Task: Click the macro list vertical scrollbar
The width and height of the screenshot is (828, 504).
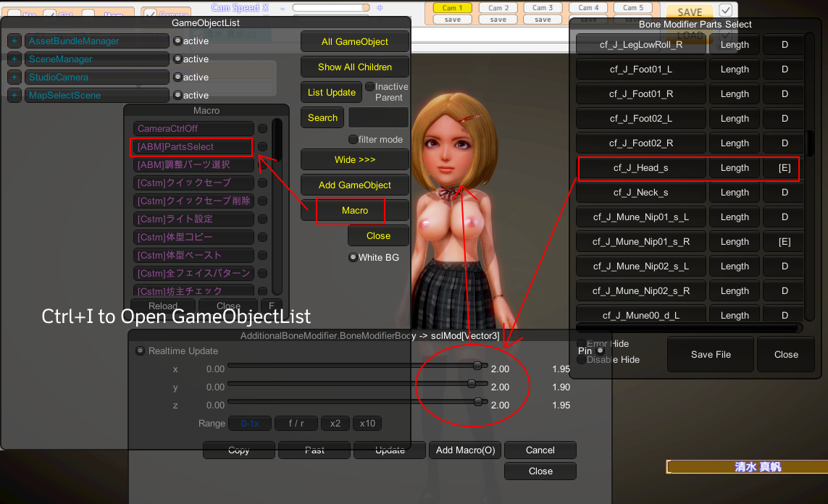Action: click(x=277, y=206)
